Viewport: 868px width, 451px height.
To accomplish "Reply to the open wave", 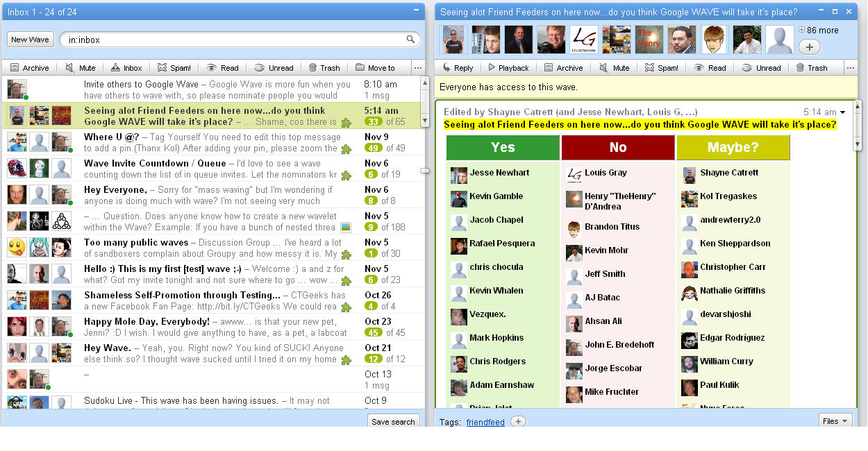I will 457,68.
